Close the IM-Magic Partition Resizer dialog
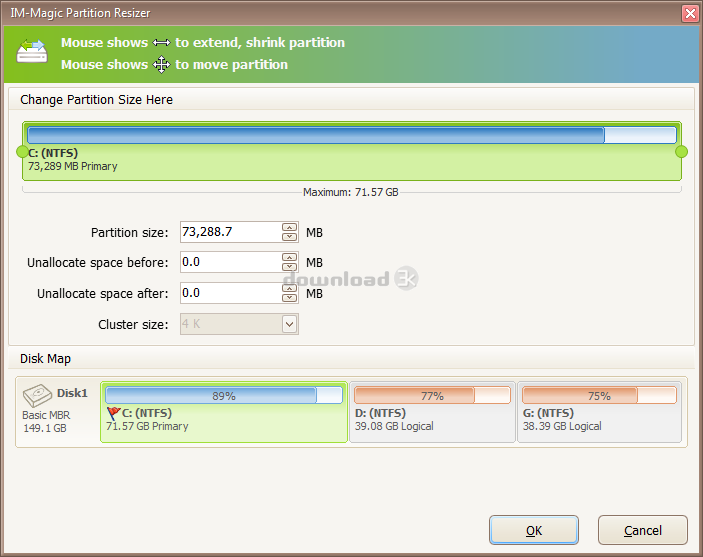703x557 pixels. (690, 13)
